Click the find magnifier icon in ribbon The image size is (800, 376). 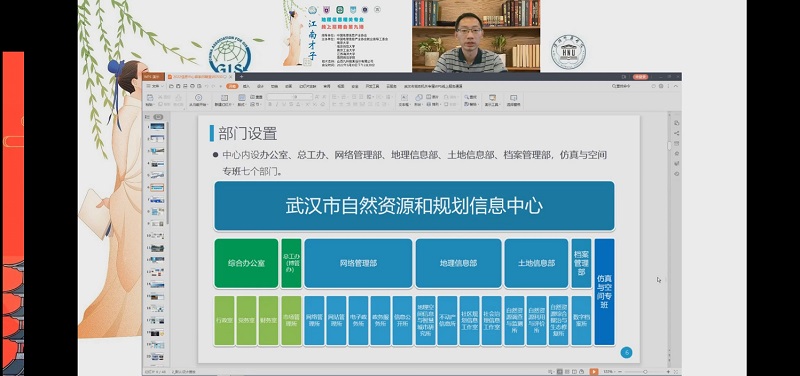pos(467,97)
